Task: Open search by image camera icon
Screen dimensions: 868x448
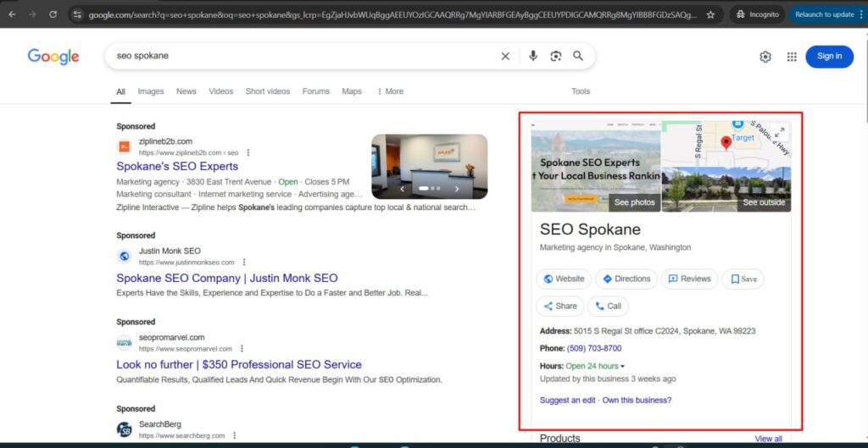Action: [x=556, y=56]
